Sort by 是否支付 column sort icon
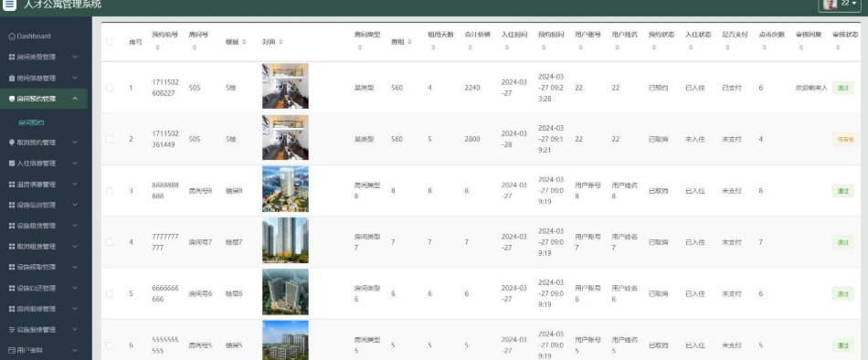Viewport: 868px width, 360px height. [727, 48]
